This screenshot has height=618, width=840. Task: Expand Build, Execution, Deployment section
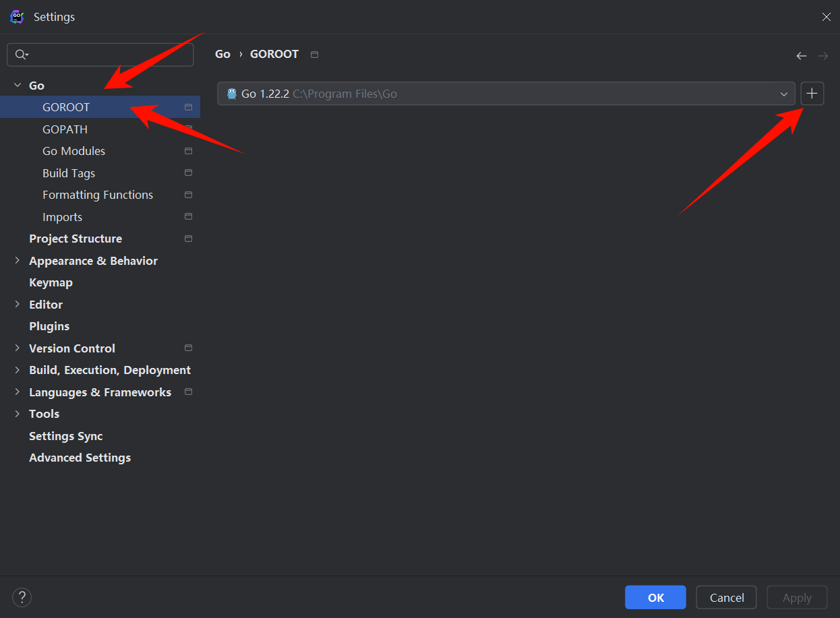point(18,370)
